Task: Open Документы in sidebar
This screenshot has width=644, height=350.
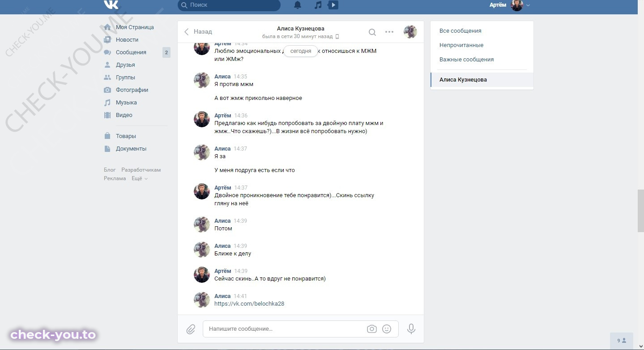Action: click(131, 149)
